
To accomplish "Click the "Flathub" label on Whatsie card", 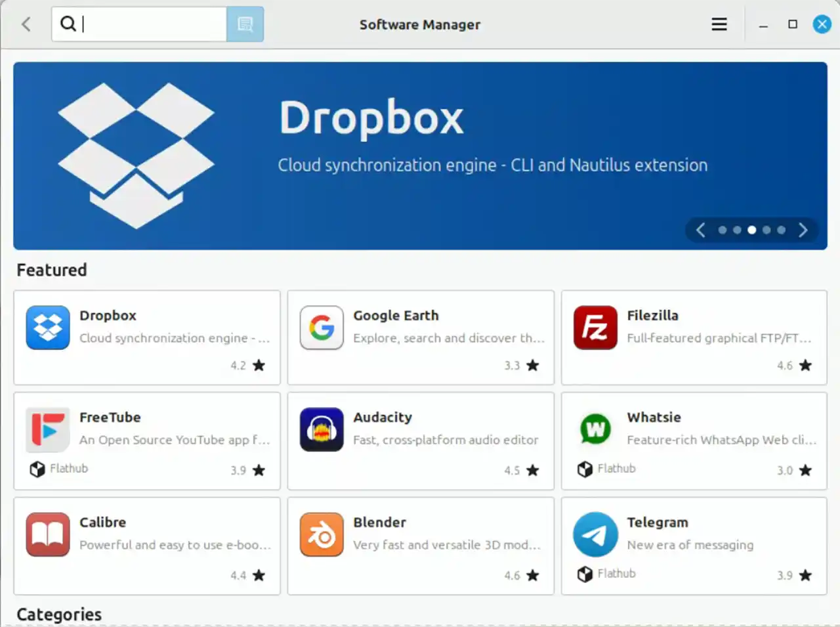I will (x=616, y=468).
